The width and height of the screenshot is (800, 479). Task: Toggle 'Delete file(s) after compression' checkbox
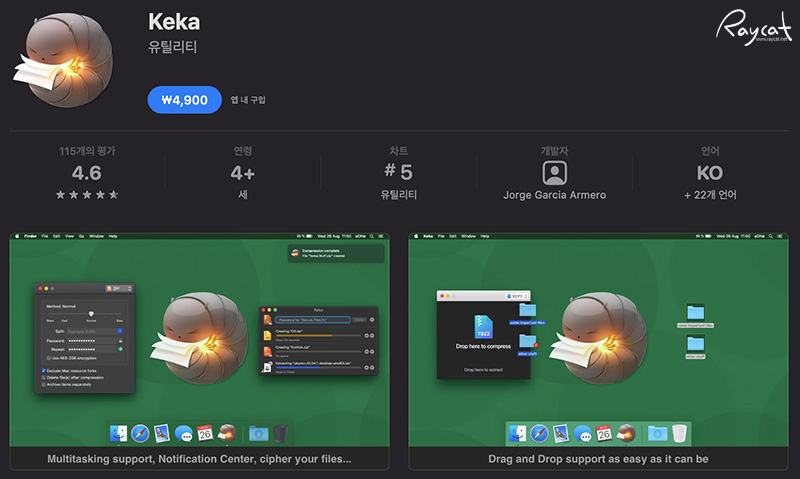[x=43, y=377]
